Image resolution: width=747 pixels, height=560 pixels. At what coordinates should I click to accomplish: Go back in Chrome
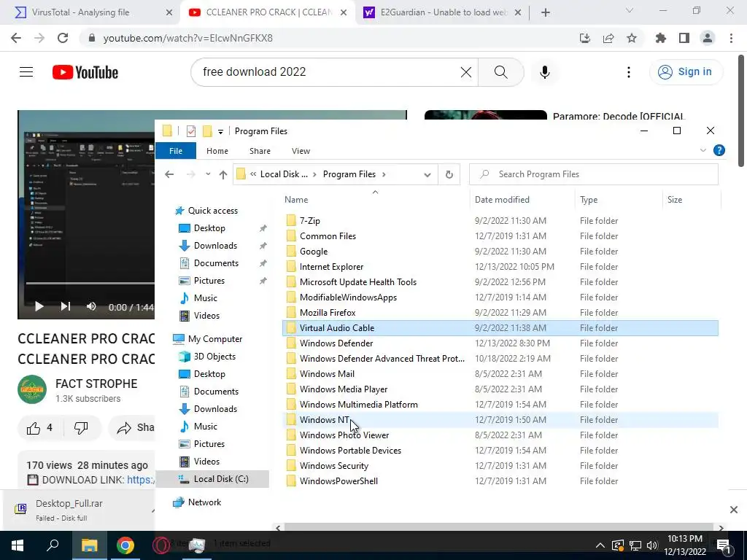[16, 38]
